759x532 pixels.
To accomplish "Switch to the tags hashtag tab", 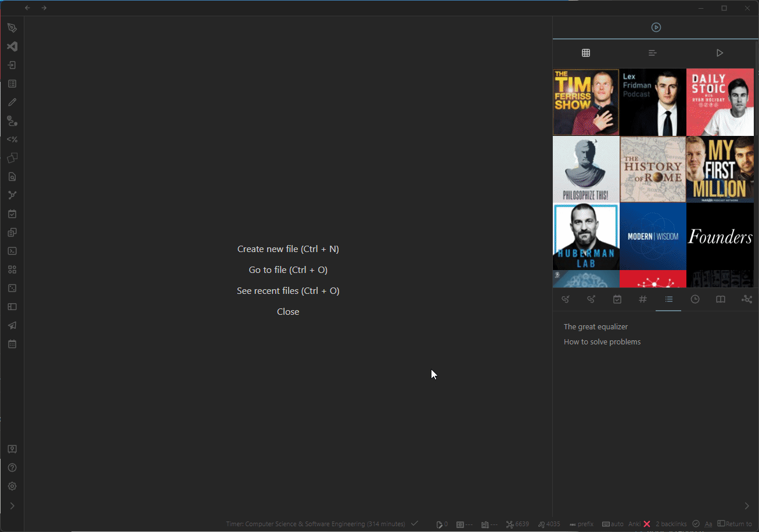I will coord(643,299).
